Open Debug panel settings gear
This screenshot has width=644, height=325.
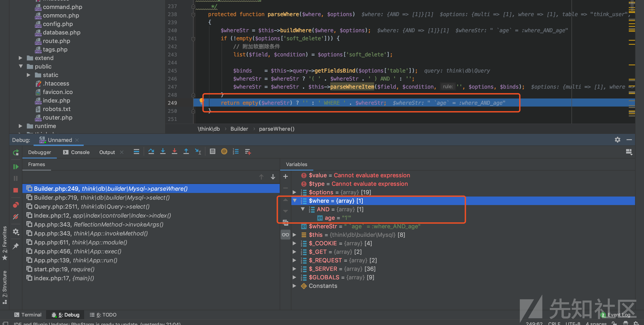coord(618,140)
